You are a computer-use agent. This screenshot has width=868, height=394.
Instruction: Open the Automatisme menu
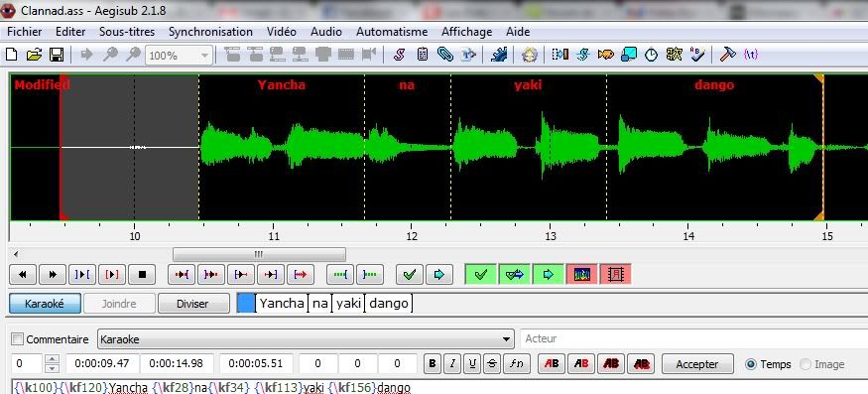(x=392, y=32)
